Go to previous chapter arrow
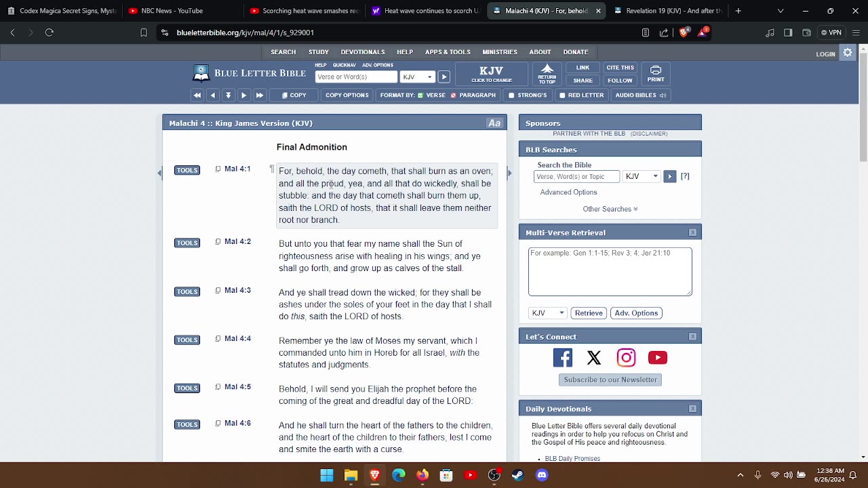 click(x=213, y=96)
